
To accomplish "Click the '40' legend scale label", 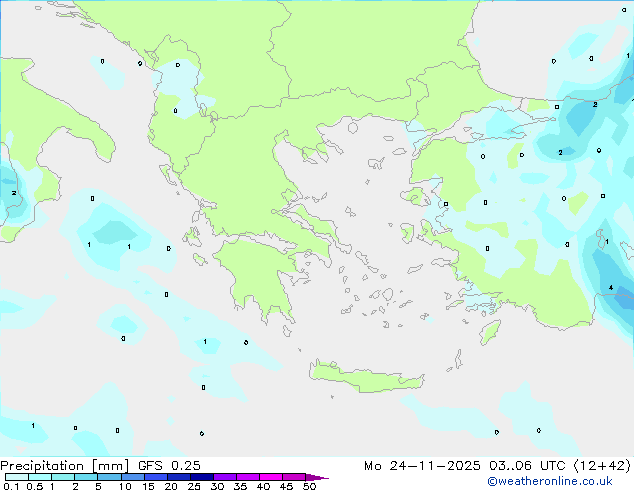I will tap(263, 486).
